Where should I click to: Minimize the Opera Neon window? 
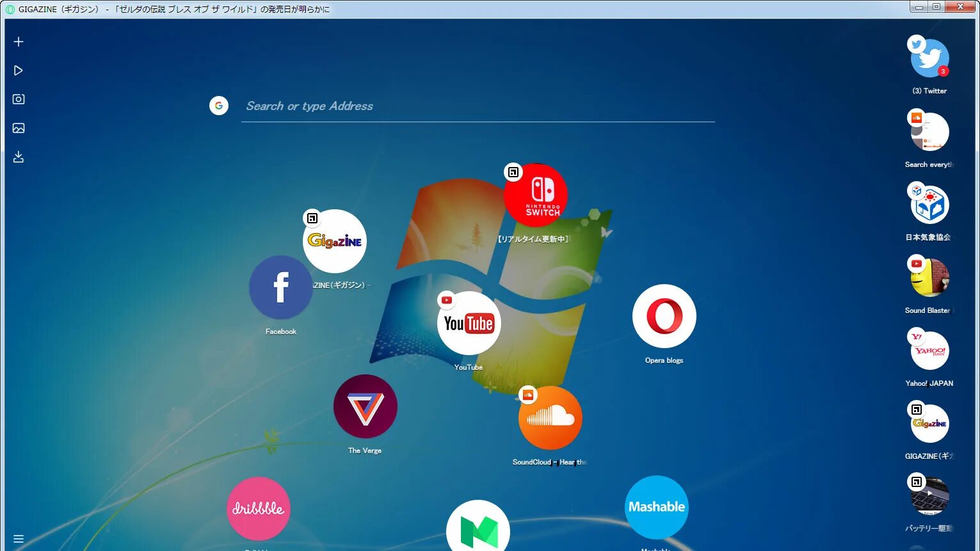919,6
